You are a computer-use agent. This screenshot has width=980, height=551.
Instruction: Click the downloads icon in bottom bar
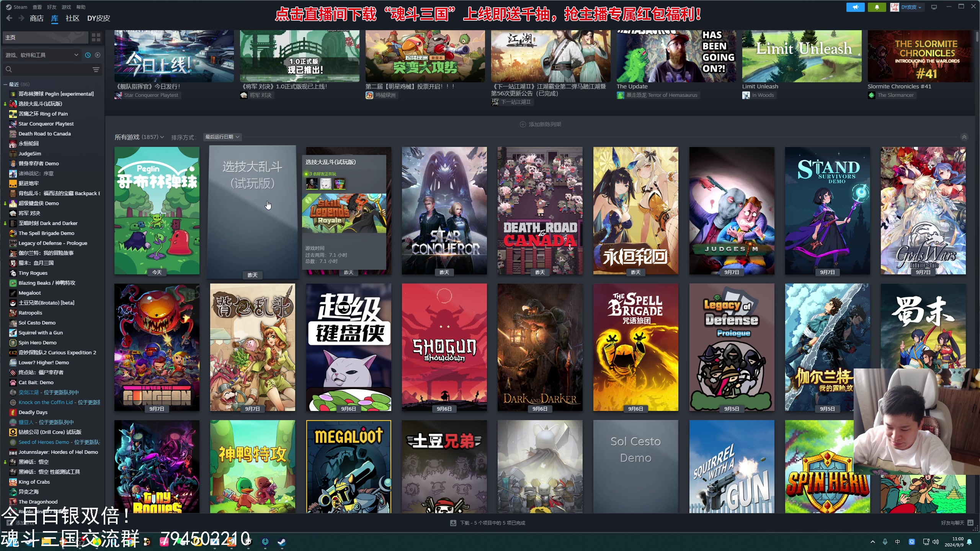(x=453, y=523)
